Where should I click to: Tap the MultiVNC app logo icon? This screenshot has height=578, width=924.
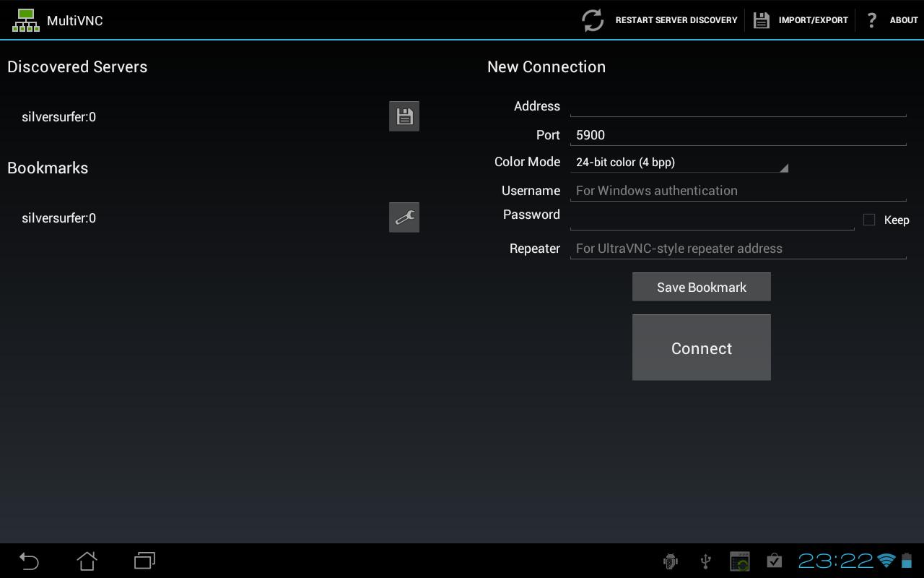26,20
